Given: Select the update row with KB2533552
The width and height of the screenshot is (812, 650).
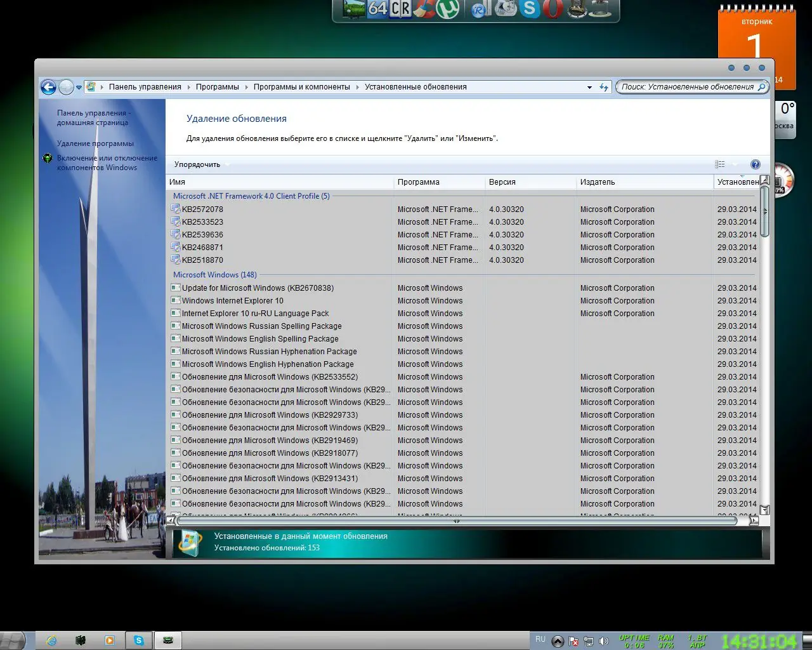Looking at the screenshot, I should pos(463,376).
